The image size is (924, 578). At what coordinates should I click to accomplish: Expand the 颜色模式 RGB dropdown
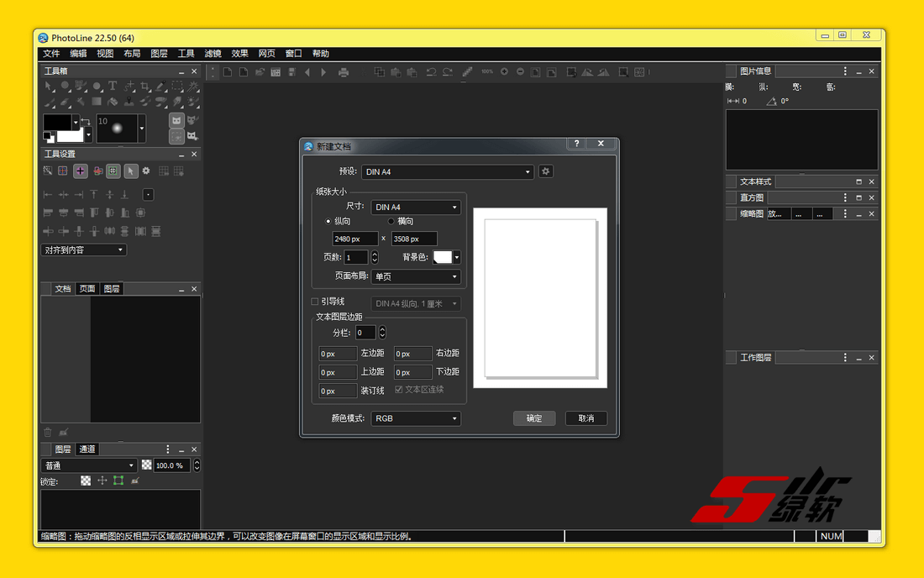tap(416, 418)
